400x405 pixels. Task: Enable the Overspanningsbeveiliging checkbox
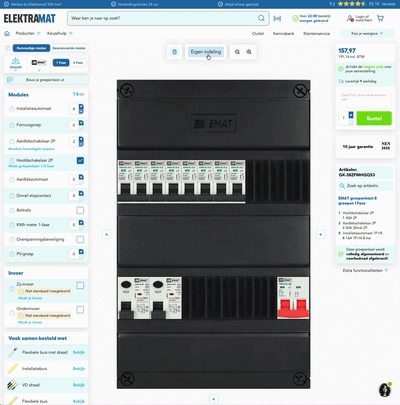pos(80,239)
